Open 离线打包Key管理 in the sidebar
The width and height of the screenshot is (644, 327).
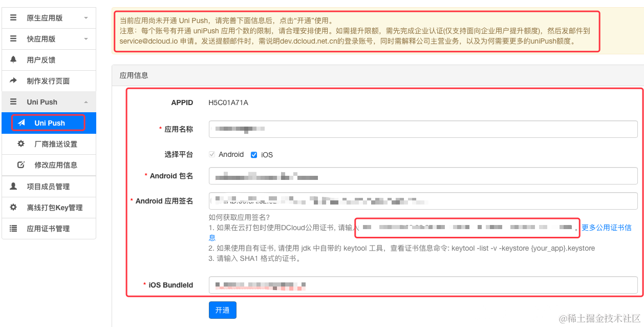pos(49,208)
